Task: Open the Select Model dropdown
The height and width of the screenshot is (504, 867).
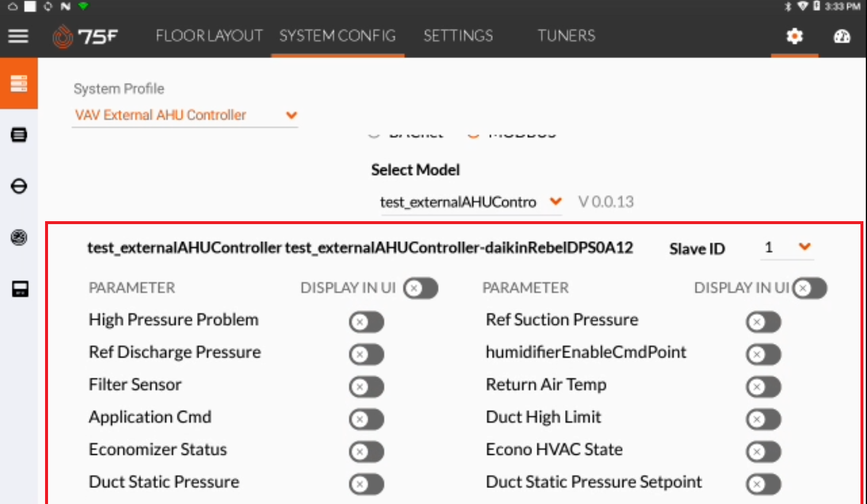Action: (x=471, y=202)
